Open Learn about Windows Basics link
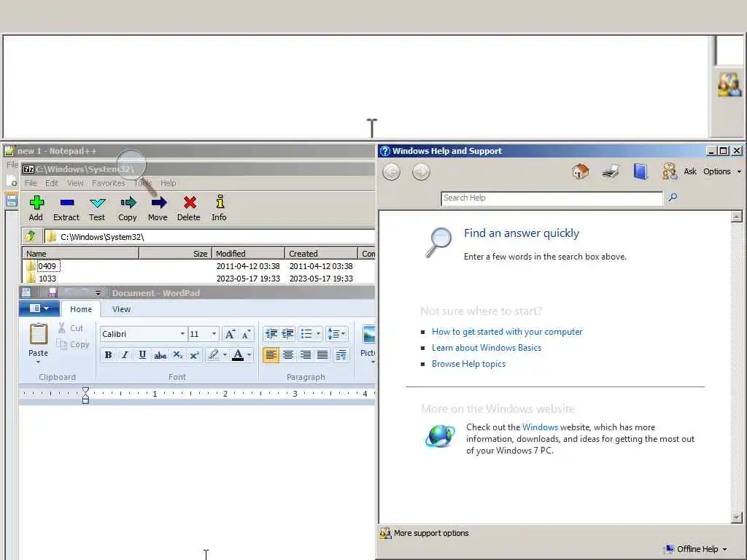 (487, 348)
